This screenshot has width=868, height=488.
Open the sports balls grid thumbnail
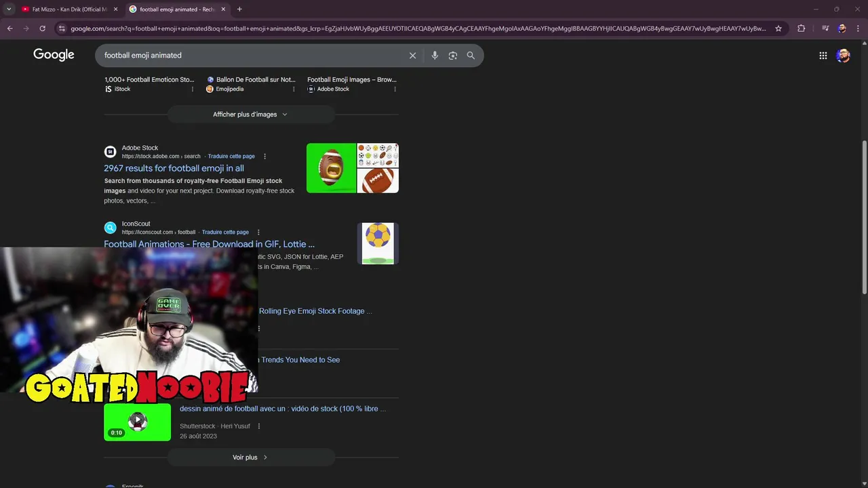(x=378, y=155)
